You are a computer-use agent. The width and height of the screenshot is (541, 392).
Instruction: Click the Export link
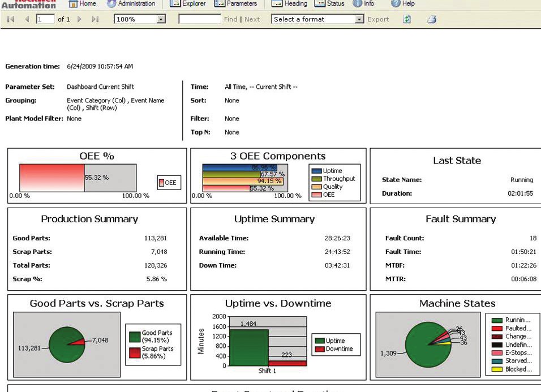pyautogui.click(x=378, y=19)
